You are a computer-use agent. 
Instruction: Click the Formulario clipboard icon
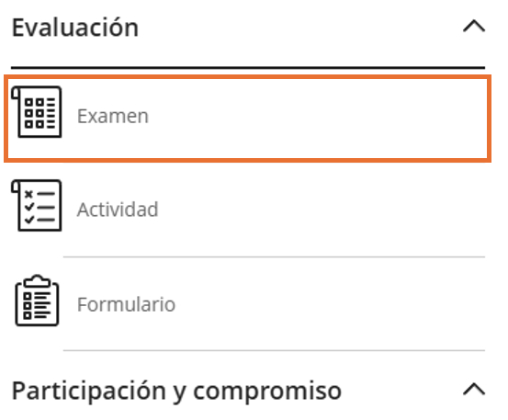click(37, 301)
